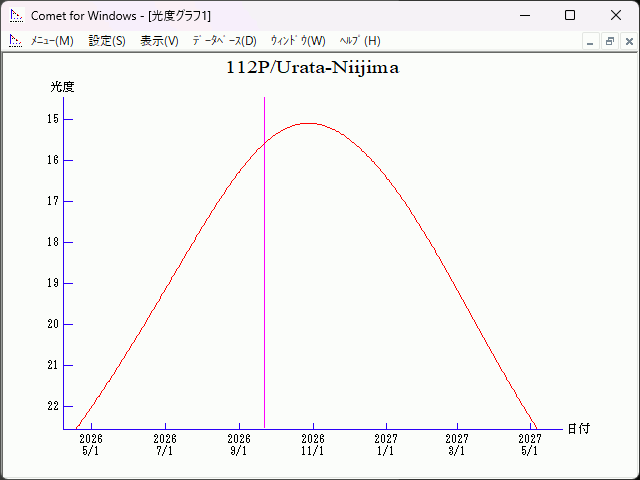This screenshot has height=480, width=640.
Task: Close the Comet for Windows application
Action: [615, 15]
